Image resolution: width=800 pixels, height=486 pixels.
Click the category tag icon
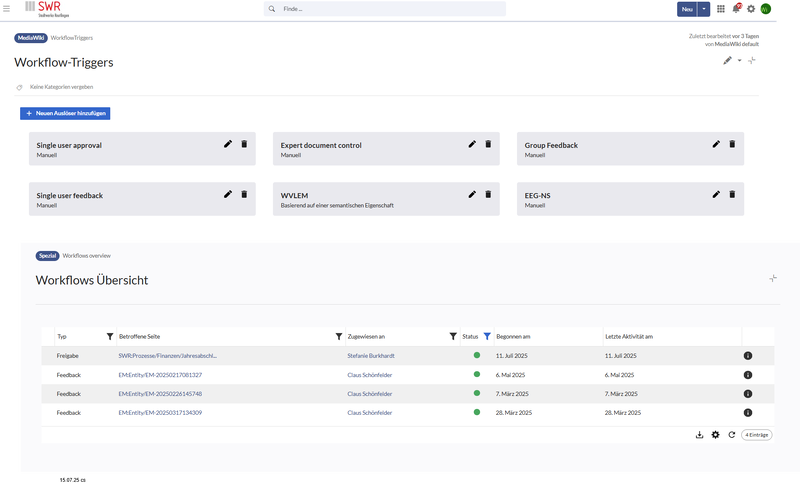(x=19, y=87)
